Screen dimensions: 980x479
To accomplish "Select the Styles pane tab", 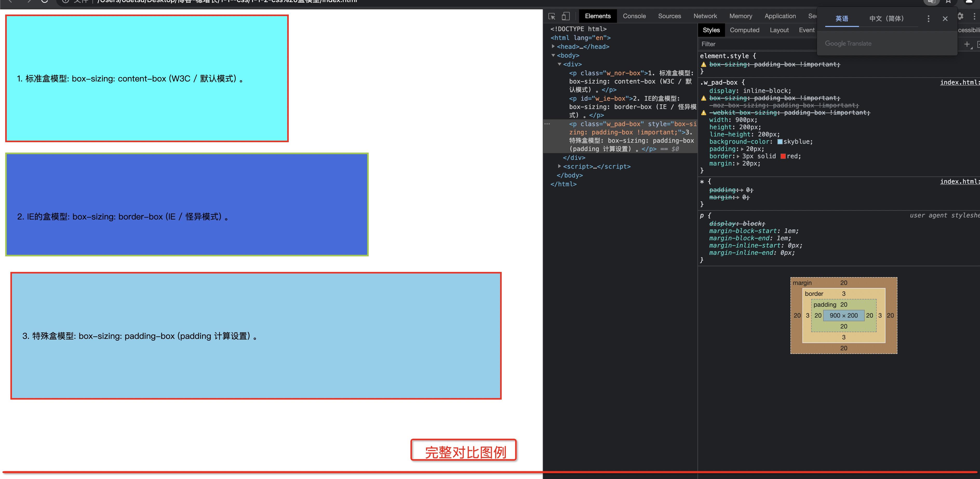I will 711,30.
